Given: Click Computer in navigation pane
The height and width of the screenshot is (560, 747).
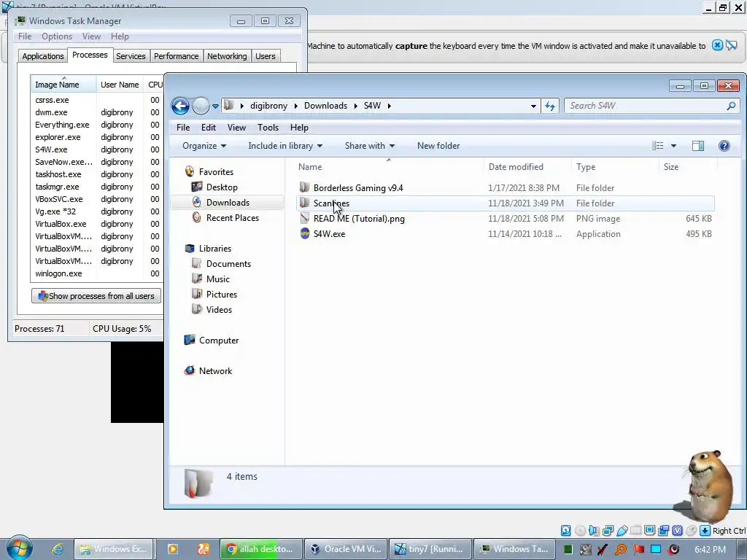Looking at the screenshot, I should click(x=219, y=341).
